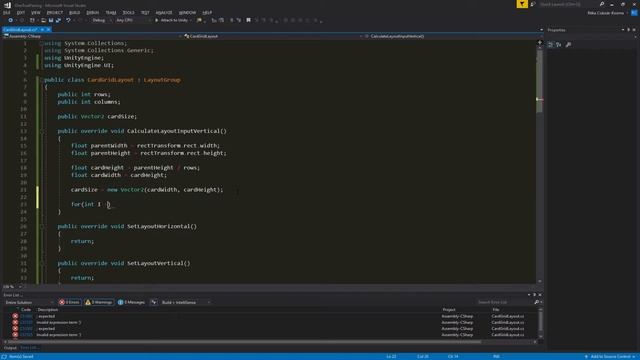The width and height of the screenshot is (640, 360).
Task: Open the CalculateLayoutInputVertical member dropdown
Action: click(454, 36)
